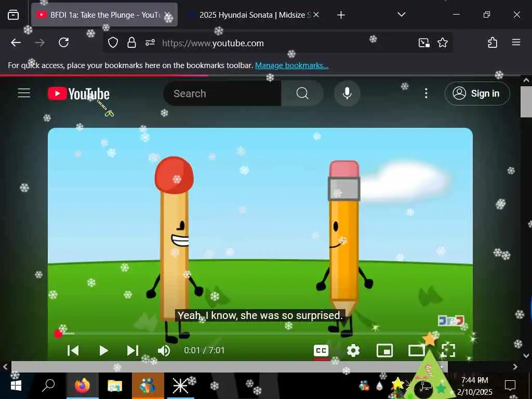Play the paused video
Viewport: 532px width, 399px height.
[103, 351]
